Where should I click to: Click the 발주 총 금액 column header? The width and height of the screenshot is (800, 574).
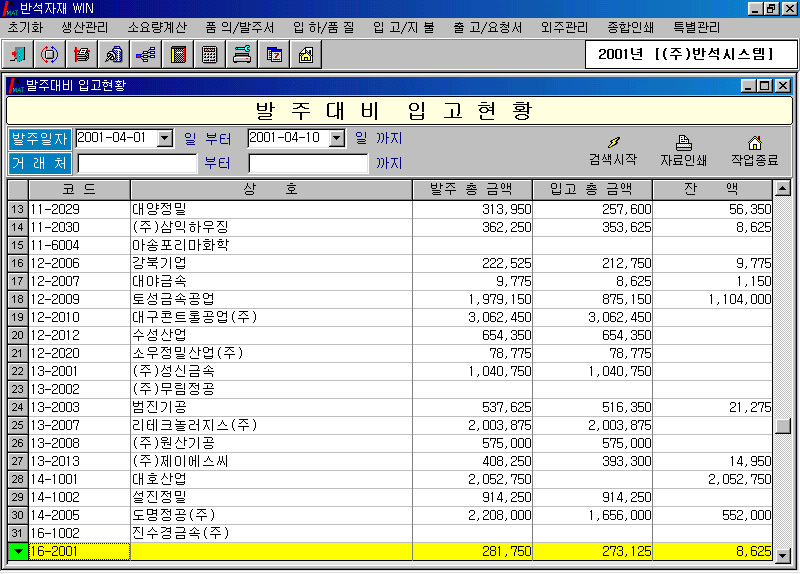coord(472,189)
